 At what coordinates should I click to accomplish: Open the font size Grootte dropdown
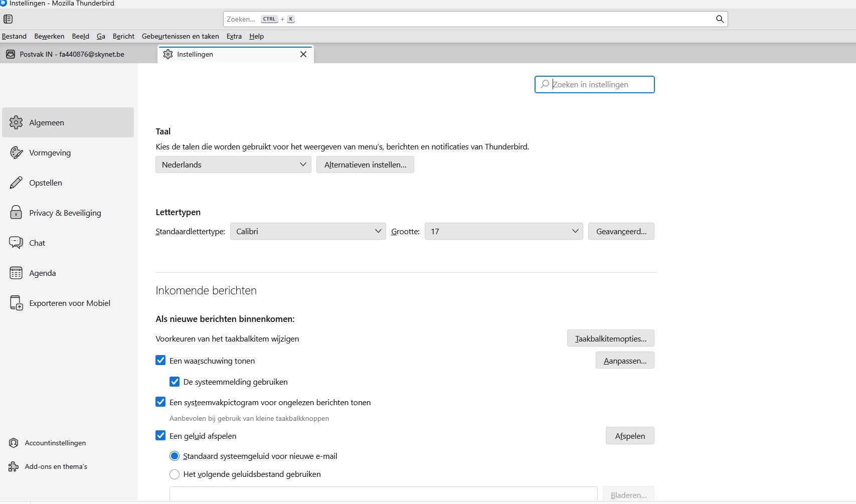click(503, 231)
